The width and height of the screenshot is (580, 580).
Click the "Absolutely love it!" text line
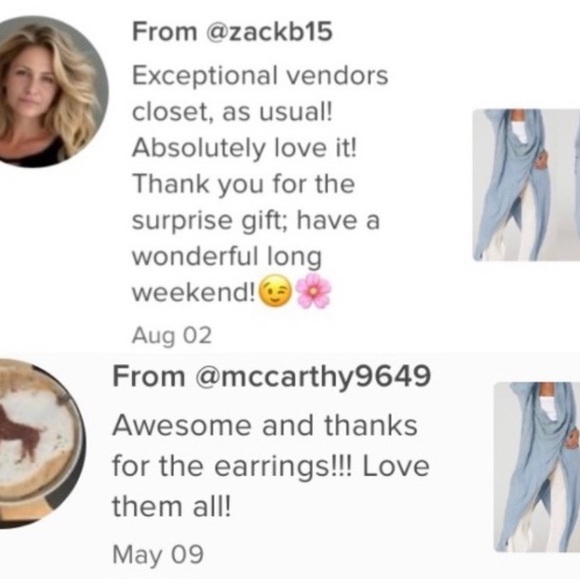coord(244,148)
